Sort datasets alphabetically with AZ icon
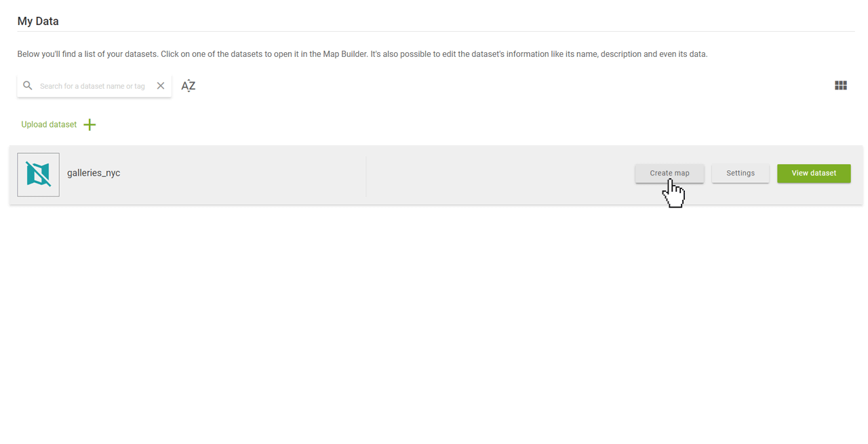Screen dimensions: 868x444 pos(189,85)
